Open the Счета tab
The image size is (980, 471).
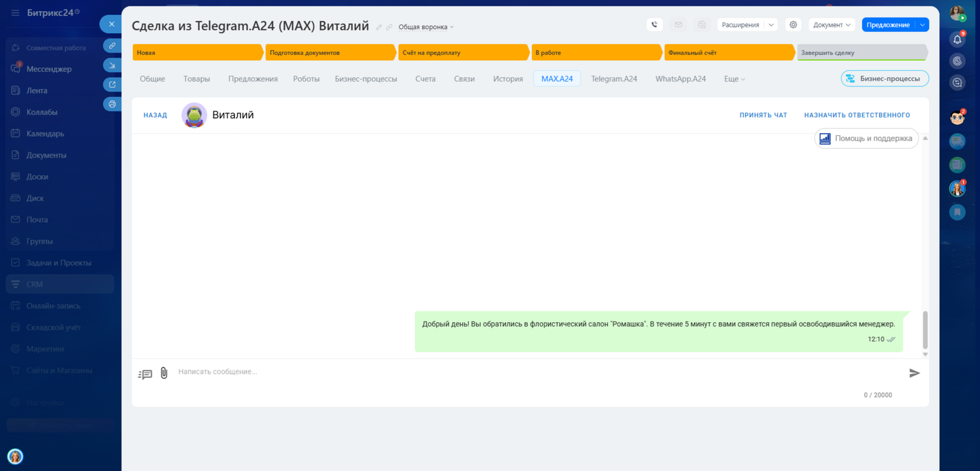pos(425,79)
